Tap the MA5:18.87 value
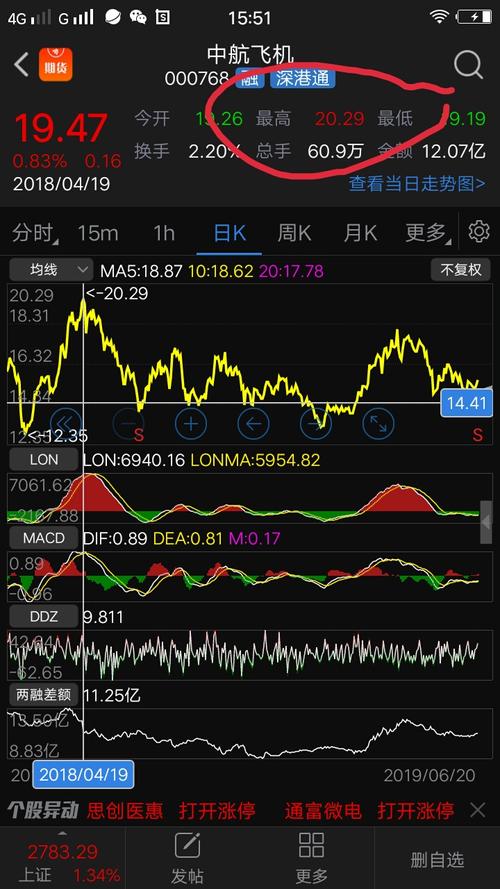This screenshot has width=500, height=889. pyautogui.click(x=141, y=270)
